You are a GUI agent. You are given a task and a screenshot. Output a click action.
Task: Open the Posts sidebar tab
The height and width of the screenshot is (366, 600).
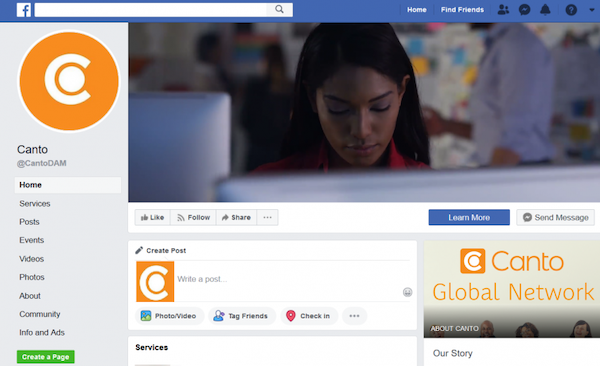coord(29,222)
